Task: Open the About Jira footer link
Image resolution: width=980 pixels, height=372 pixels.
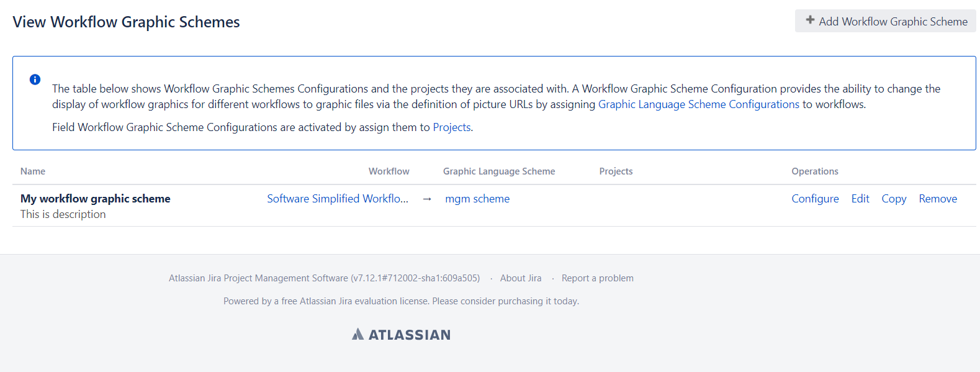Action: 520,278
